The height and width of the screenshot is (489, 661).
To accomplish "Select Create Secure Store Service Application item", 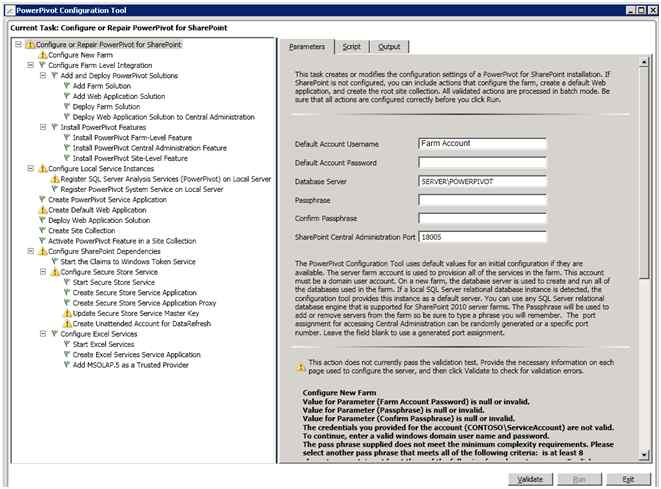I will click(134, 293).
